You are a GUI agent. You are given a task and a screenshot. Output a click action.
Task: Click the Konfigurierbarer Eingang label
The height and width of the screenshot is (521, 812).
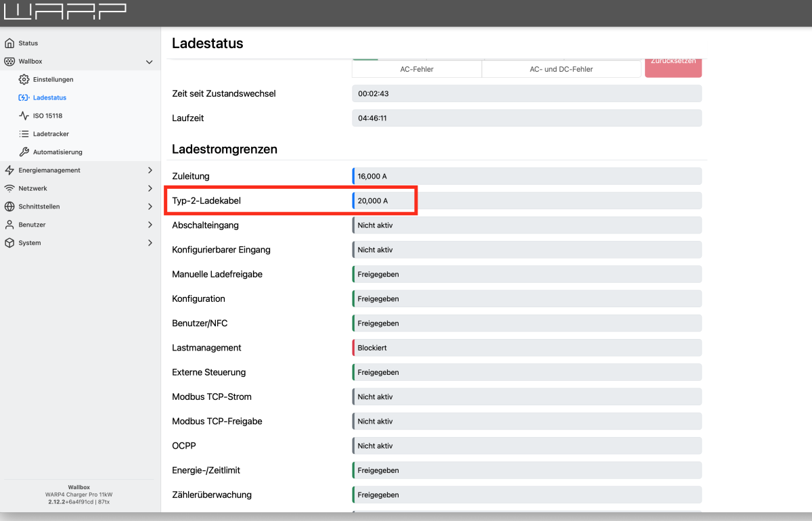(221, 250)
